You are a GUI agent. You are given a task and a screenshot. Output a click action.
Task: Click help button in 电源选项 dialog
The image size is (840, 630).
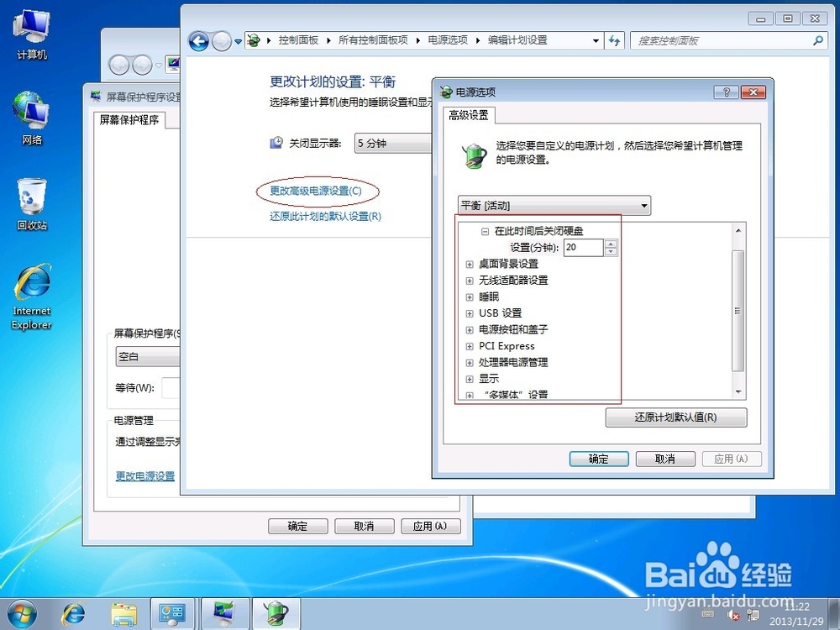[727, 92]
